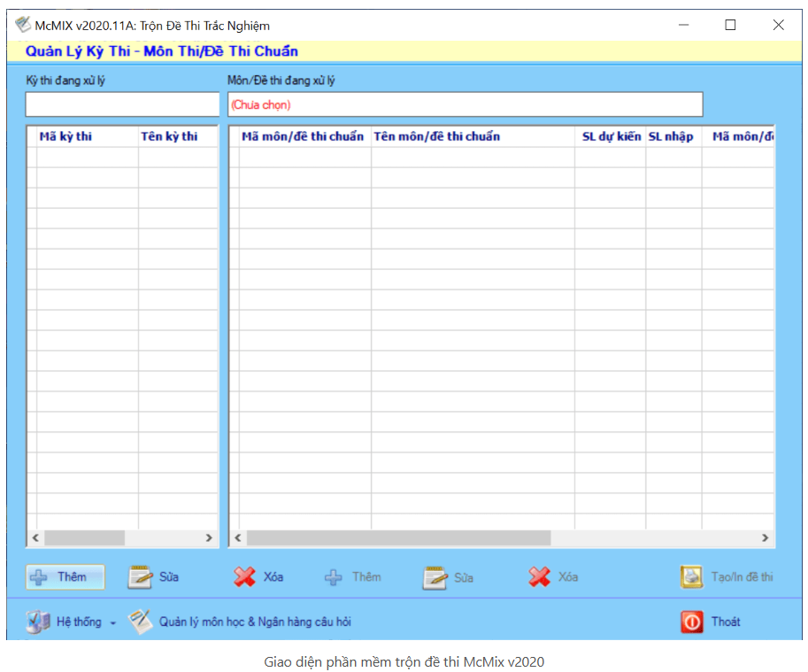This screenshot has height=672, width=808.
Task: Click the red X Xóa icon for exam
Action: click(244, 577)
